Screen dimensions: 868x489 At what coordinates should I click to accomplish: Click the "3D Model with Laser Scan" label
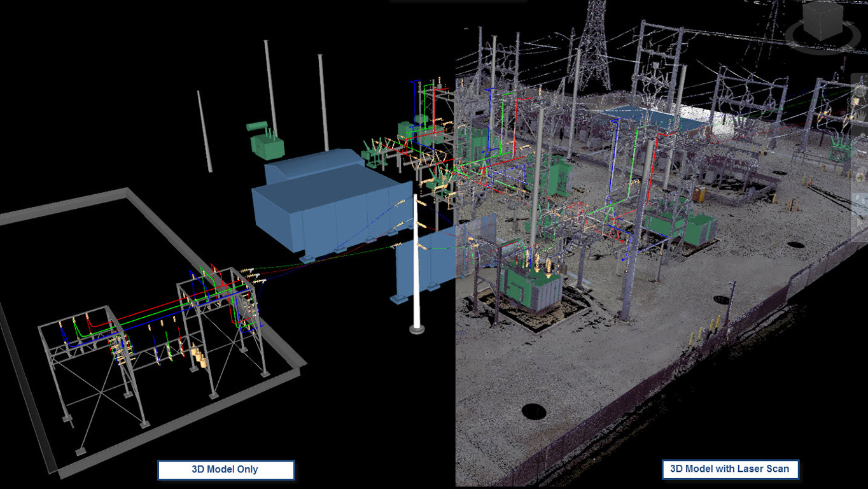tap(730, 469)
